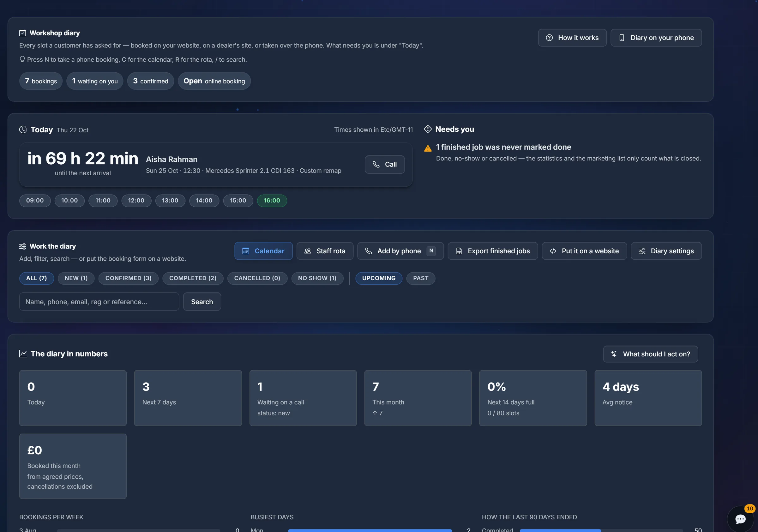The width and height of the screenshot is (758, 532).
Task: Select the 09:00 time slot
Action: pyautogui.click(x=35, y=201)
